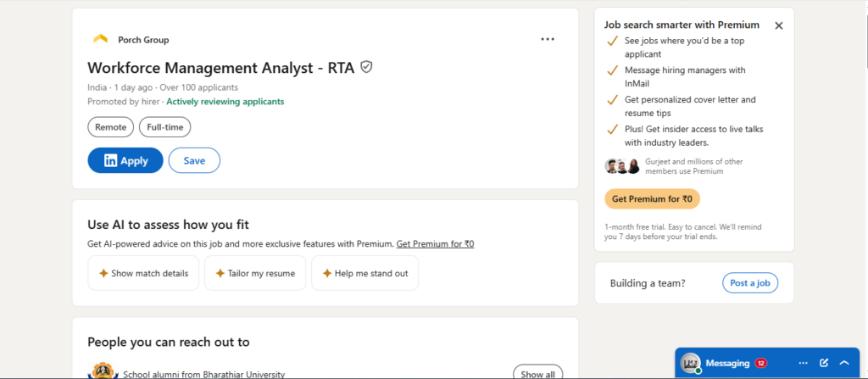Image resolution: width=868 pixels, height=379 pixels.
Task: Click Gurjeet and millions of other members text
Action: (x=694, y=166)
